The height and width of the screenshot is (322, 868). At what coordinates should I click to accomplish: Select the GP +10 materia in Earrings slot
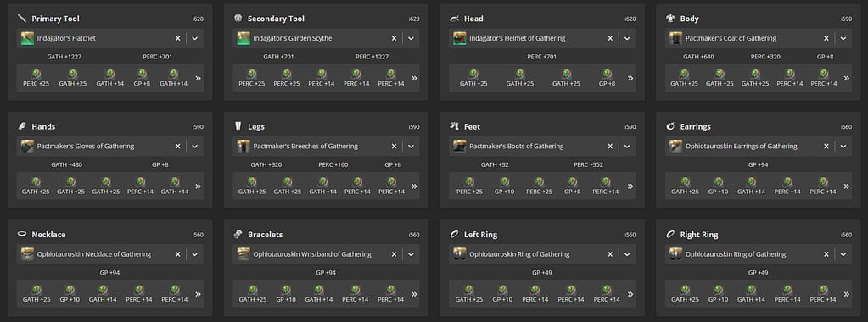pos(718,186)
